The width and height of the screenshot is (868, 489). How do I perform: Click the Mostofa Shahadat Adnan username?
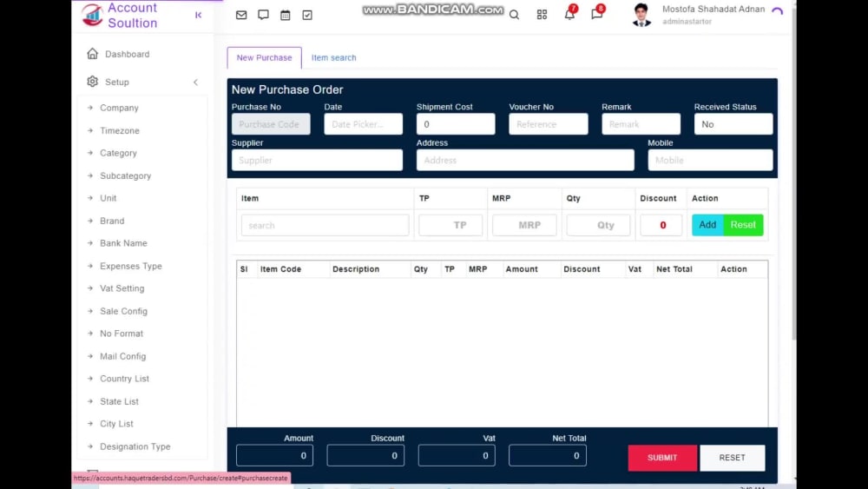click(x=713, y=9)
